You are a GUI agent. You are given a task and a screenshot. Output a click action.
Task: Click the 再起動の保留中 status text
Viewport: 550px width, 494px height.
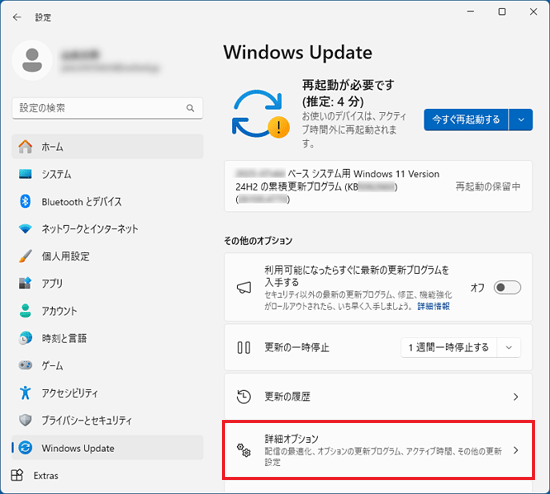pos(488,186)
